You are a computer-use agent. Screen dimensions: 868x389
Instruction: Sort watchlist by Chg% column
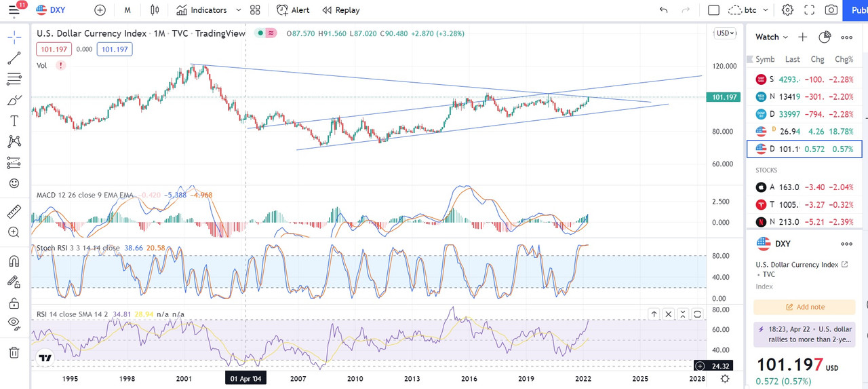pyautogui.click(x=844, y=60)
